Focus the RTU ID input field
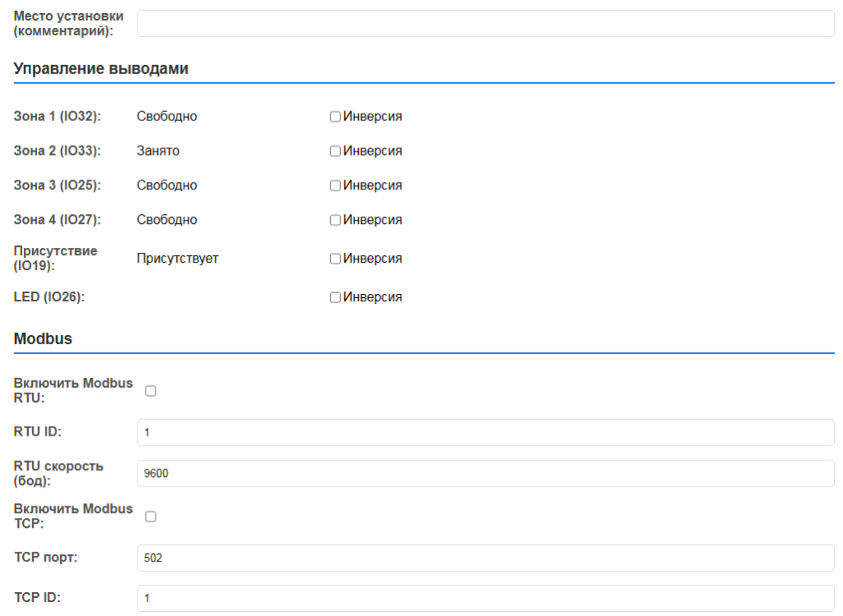The height and width of the screenshot is (616, 843). point(486,432)
